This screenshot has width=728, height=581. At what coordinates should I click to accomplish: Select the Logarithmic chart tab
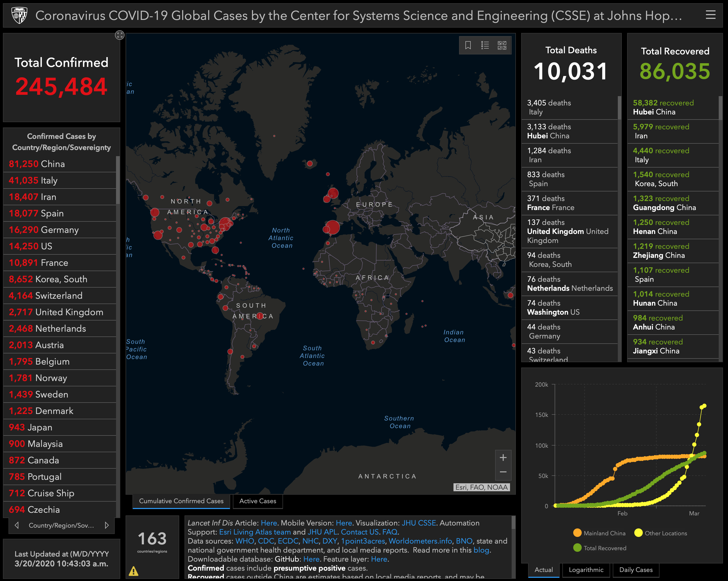pos(586,570)
